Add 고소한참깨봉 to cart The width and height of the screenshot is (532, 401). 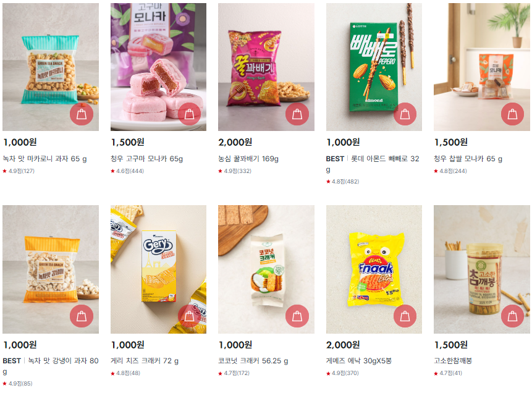point(512,316)
